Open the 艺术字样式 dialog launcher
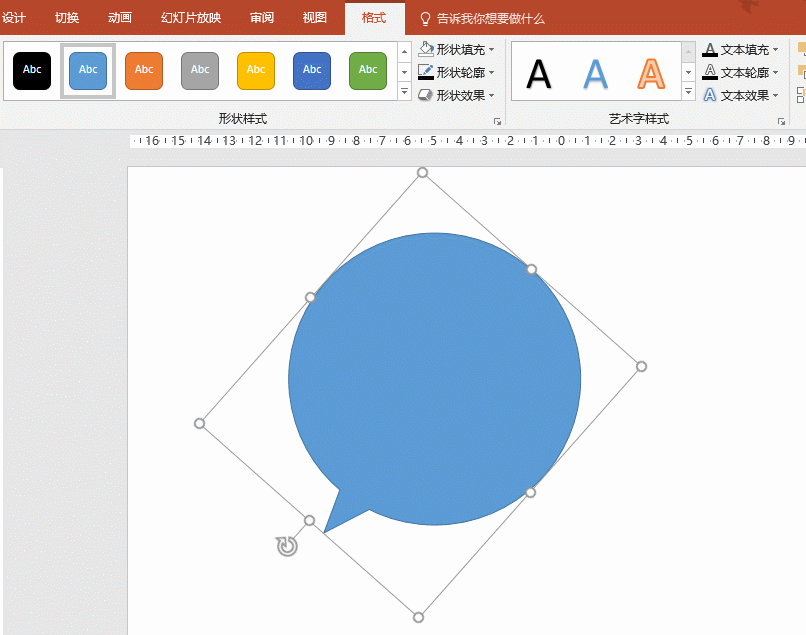 781,121
